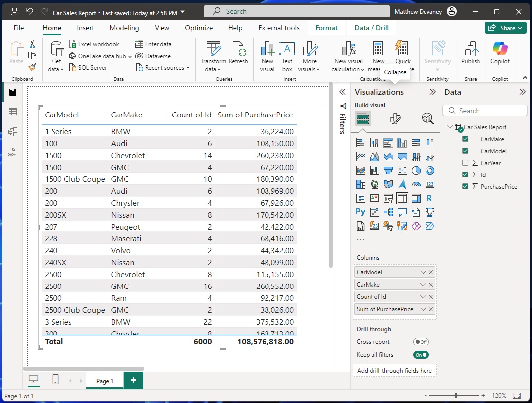532x403 pixels.
Task: Turn on the Cross-report drill through toggle
Action: click(421, 342)
